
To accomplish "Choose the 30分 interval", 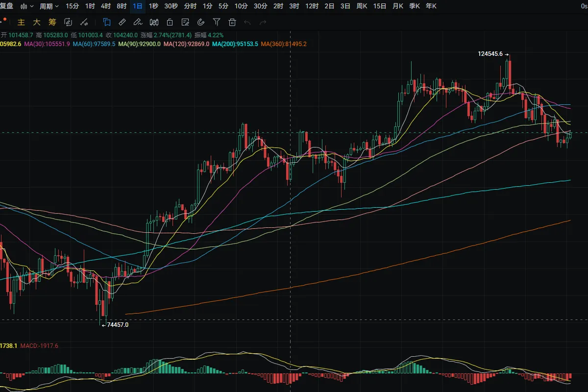I will click(x=261, y=6).
